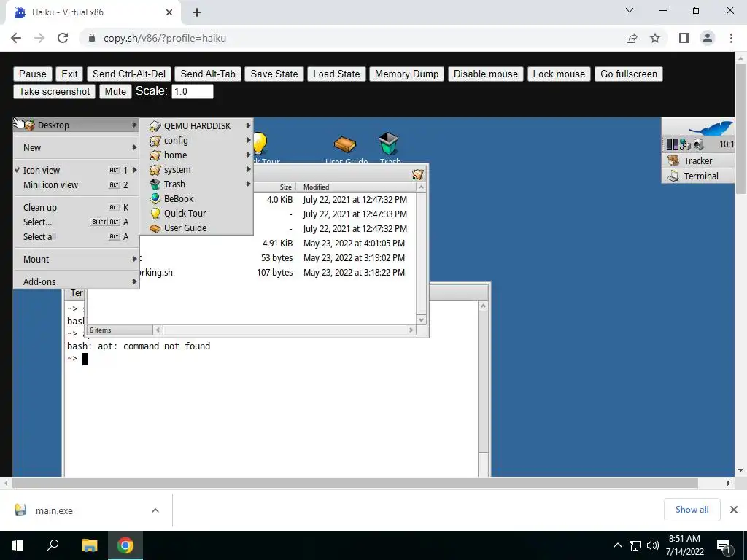
Task: Click the Scale input field
Action: click(193, 91)
